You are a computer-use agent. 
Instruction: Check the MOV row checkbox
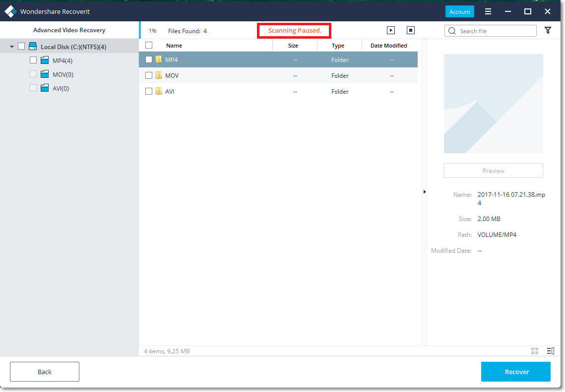click(x=149, y=75)
